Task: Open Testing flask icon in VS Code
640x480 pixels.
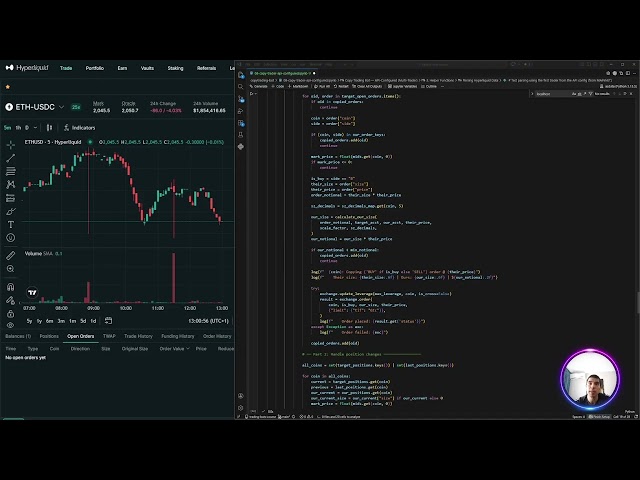Action: 241,135
